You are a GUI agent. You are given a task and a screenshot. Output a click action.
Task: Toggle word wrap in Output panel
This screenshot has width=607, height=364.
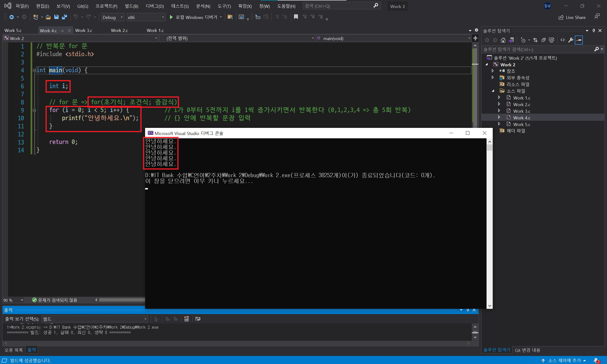(x=198, y=319)
